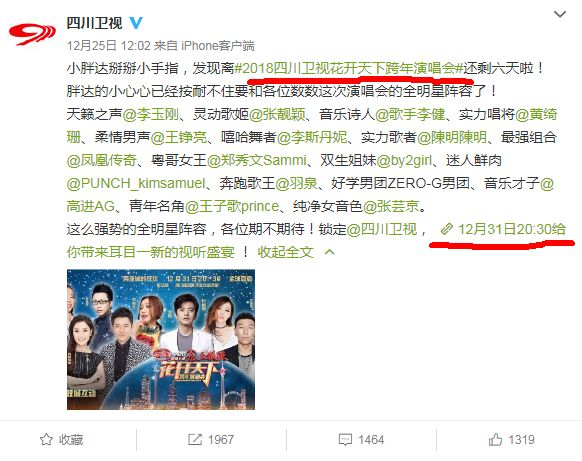Click the post timestamp 12月25日 12:02

click(x=108, y=46)
